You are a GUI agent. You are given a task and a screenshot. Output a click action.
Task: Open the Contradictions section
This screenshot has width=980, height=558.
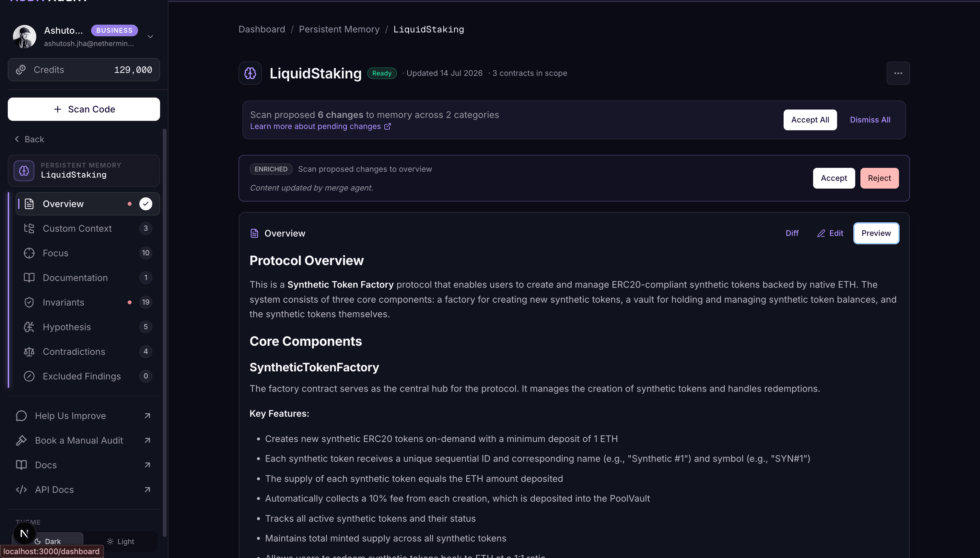coord(87,352)
